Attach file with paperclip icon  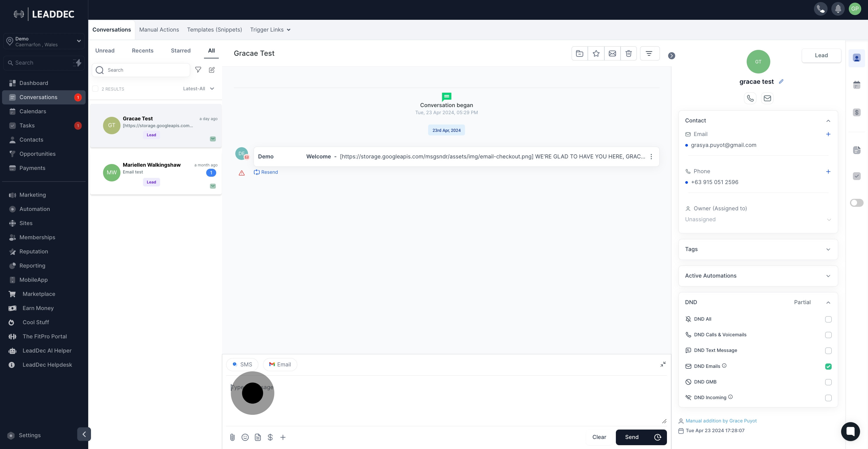232,437
